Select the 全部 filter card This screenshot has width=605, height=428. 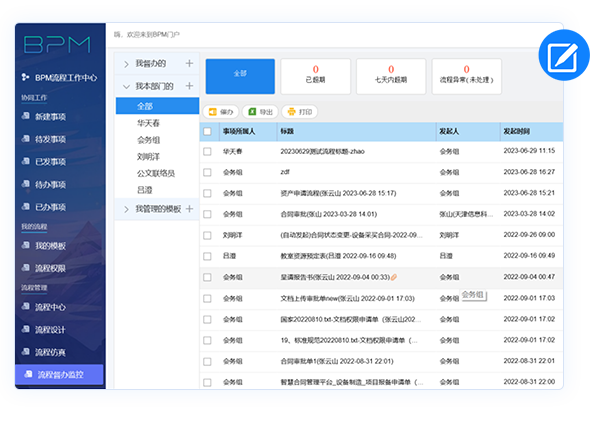(240, 76)
